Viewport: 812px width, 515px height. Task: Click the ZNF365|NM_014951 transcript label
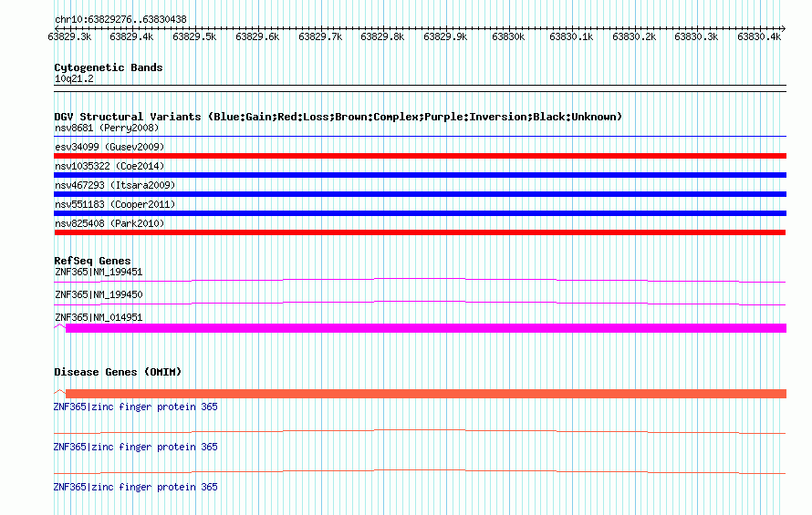click(99, 317)
